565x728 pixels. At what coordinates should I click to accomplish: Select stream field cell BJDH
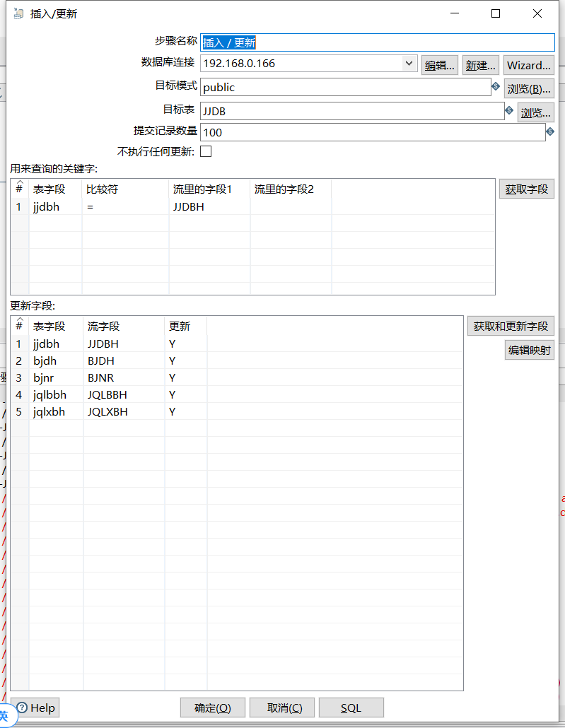[124, 360]
